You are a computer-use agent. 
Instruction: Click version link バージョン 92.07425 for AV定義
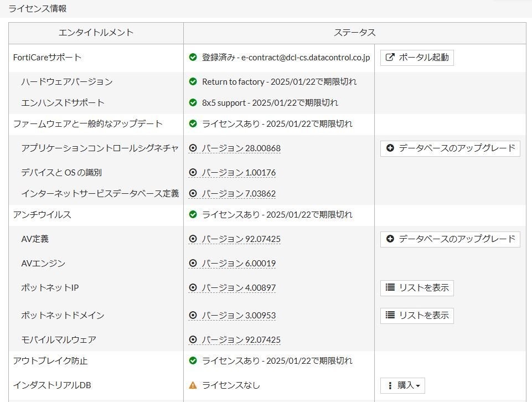tap(241, 239)
